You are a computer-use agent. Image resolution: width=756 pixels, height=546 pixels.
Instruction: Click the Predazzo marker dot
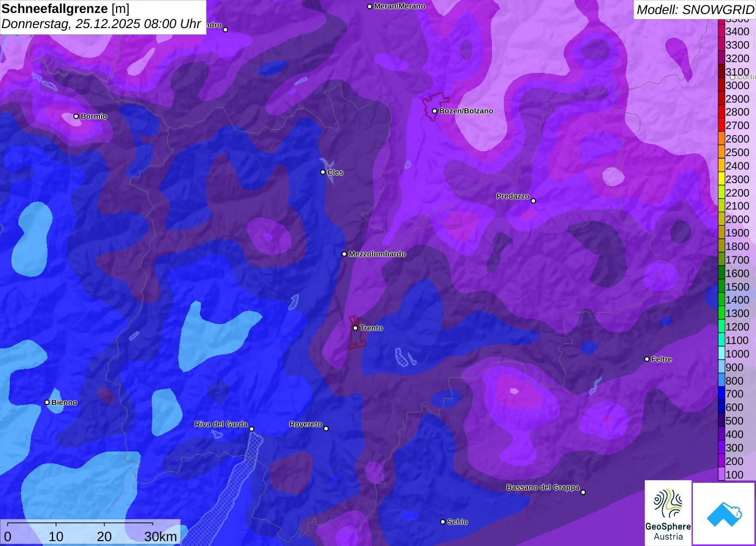click(534, 201)
